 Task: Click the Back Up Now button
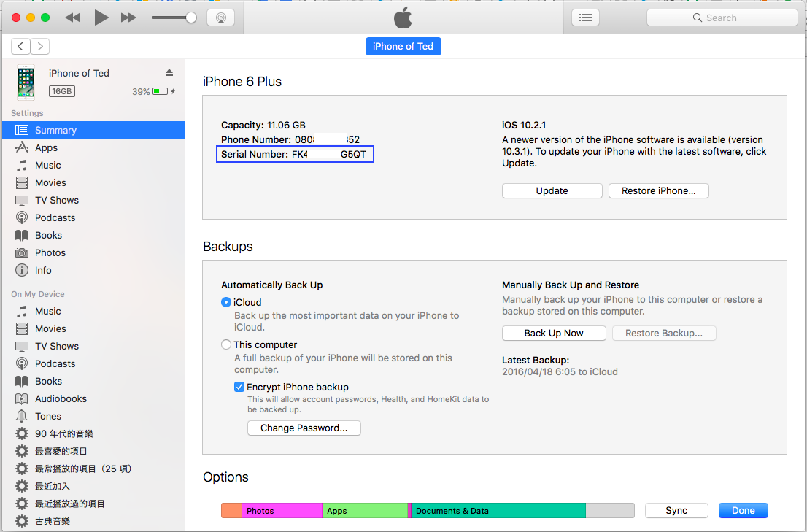click(x=553, y=333)
